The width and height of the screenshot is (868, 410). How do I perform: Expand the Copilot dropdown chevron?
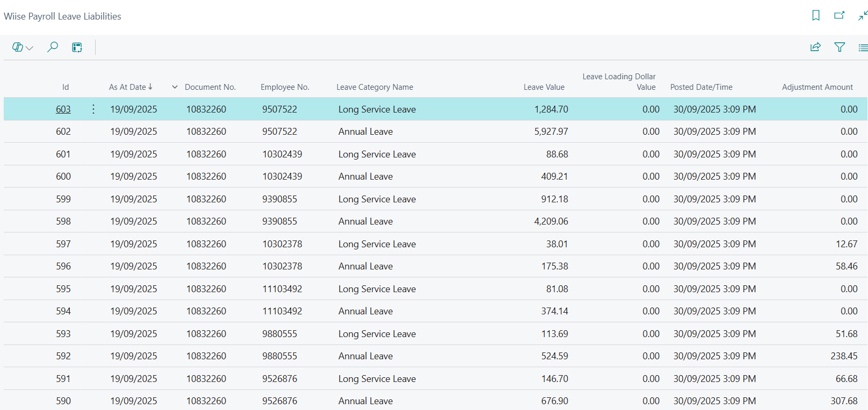(30, 48)
